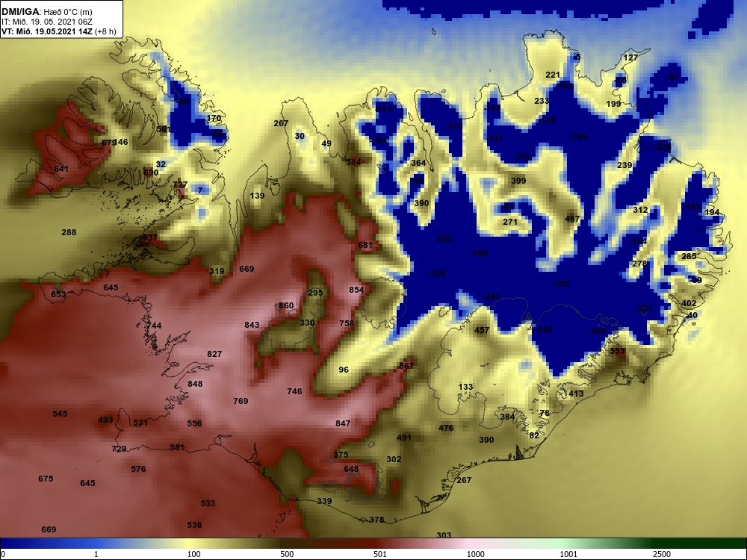Select the 493 map value
The width and height of the screenshot is (747, 560).
point(105,420)
